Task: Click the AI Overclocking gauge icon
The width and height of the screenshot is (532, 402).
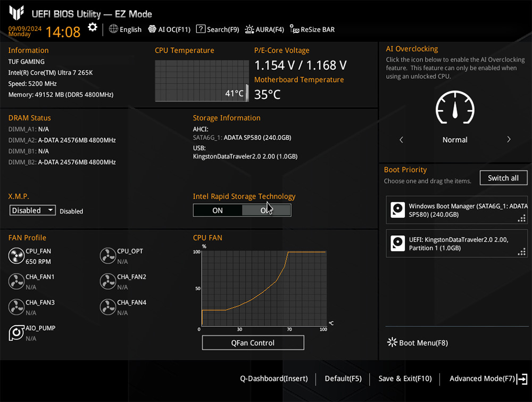Action: 455,108
